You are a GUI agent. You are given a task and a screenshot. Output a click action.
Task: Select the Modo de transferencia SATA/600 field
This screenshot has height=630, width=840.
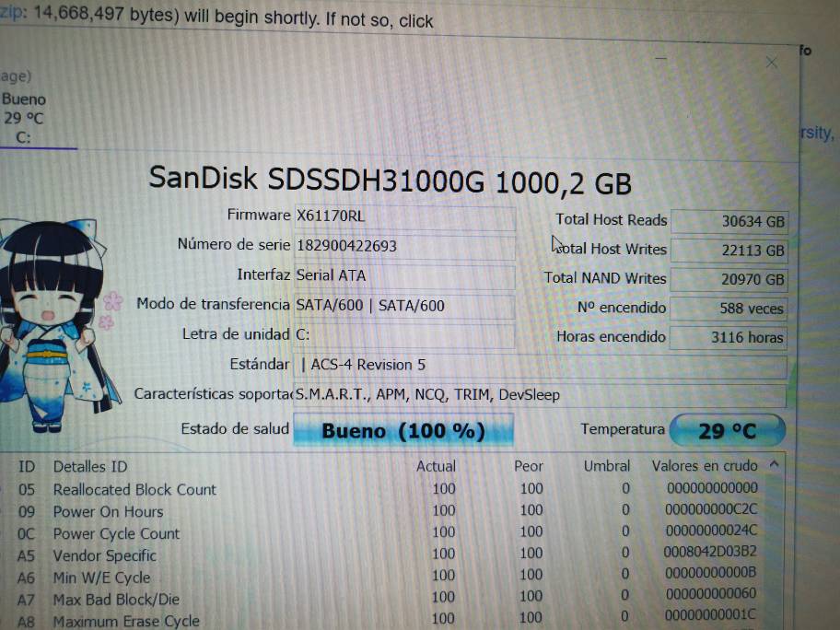404,305
